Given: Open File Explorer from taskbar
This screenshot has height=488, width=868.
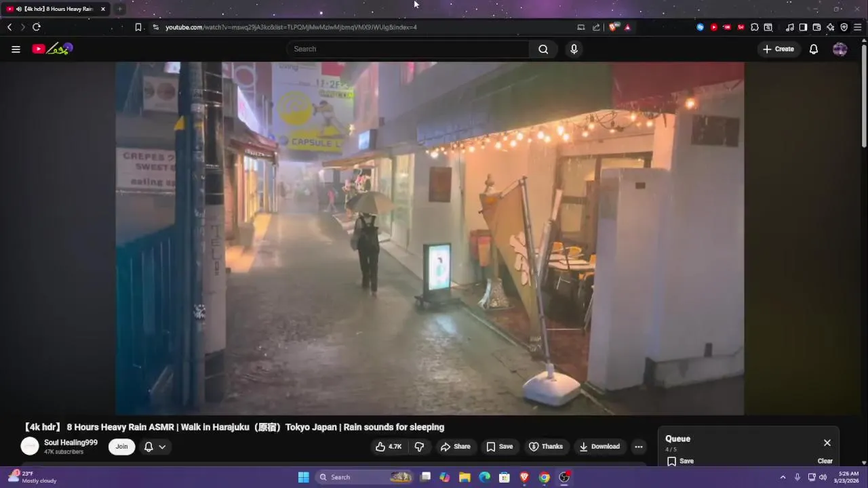Looking at the screenshot, I should tap(465, 477).
